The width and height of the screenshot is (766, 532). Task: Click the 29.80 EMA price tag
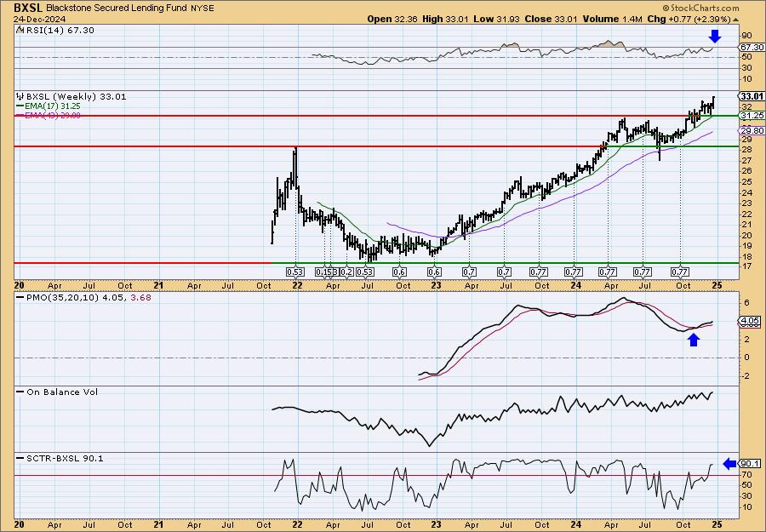point(752,131)
